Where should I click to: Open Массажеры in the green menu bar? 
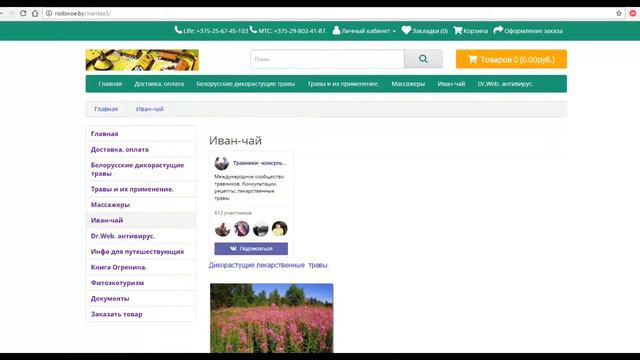pos(408,84)
